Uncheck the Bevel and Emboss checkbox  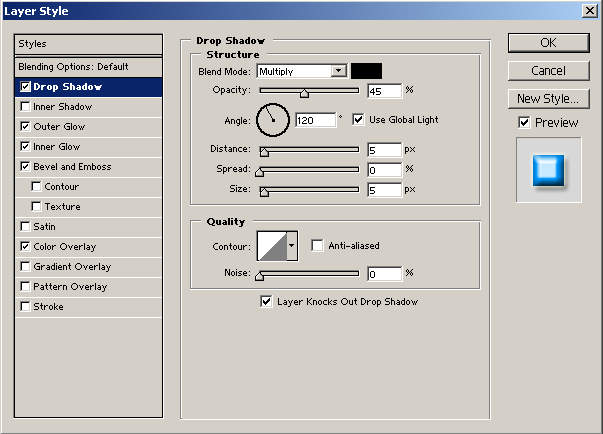click(x=25, y=166)
